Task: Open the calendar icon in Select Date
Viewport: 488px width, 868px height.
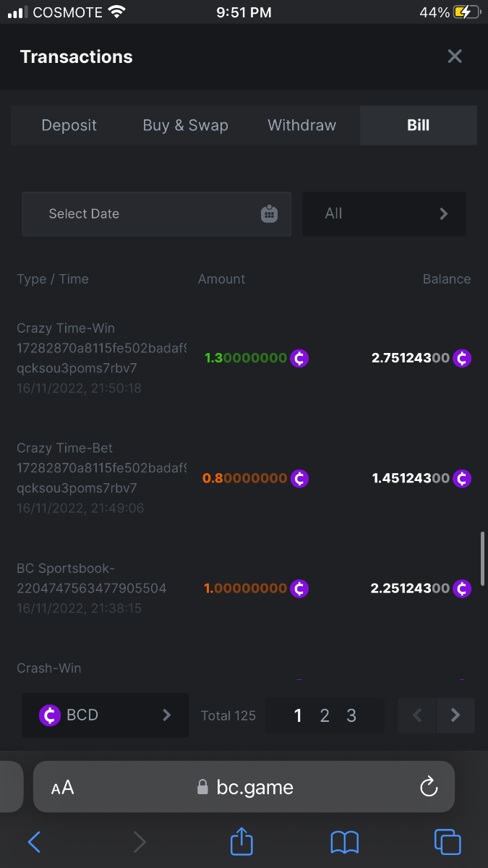Action: click(x=269, y=214)
